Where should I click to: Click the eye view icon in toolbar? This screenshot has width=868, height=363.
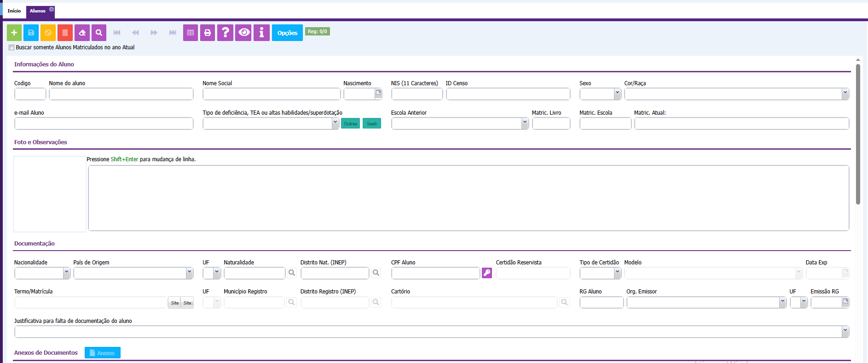click(x=243, y=33)
